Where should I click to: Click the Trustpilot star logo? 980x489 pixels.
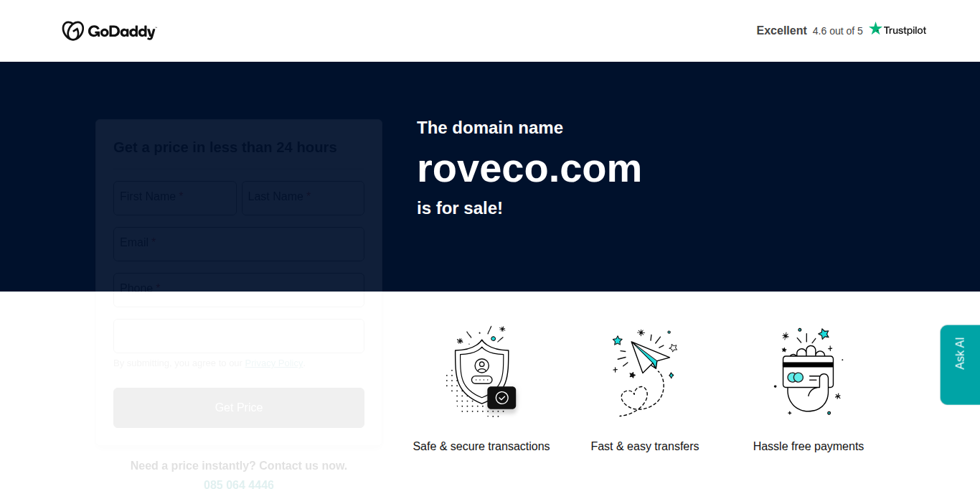897,29
